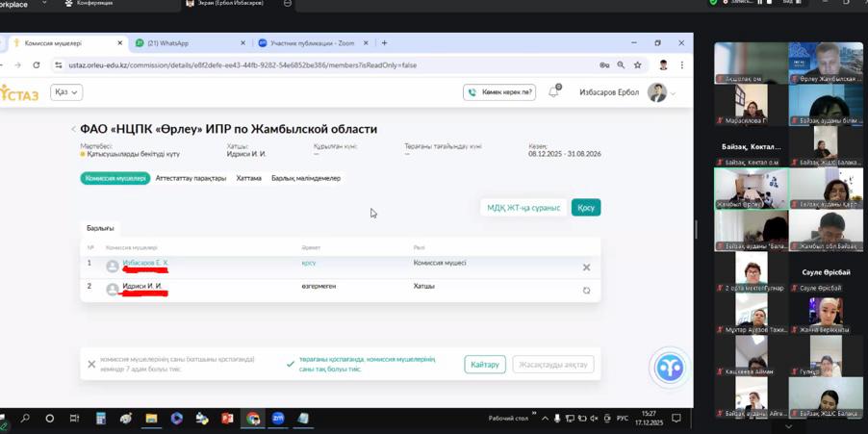Viewport: 868px width, 434px height.
Task: Reload the page in the browser
Action: (x=37, y=65)
